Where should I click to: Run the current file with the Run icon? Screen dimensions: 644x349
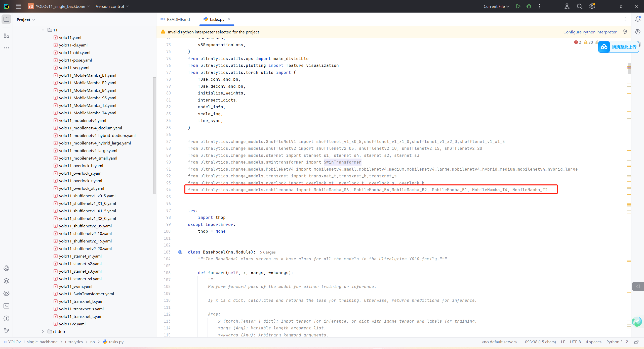(518, 6)
